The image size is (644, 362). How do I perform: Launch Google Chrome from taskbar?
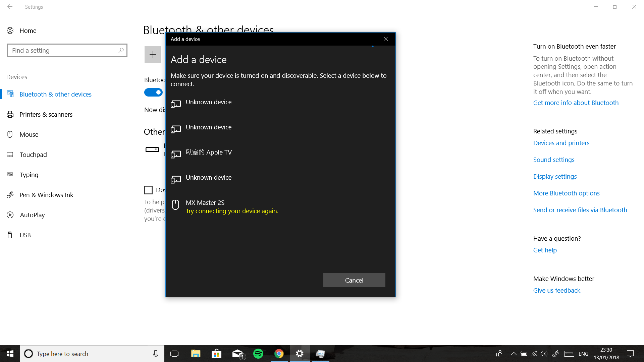(x=279, y=354)
